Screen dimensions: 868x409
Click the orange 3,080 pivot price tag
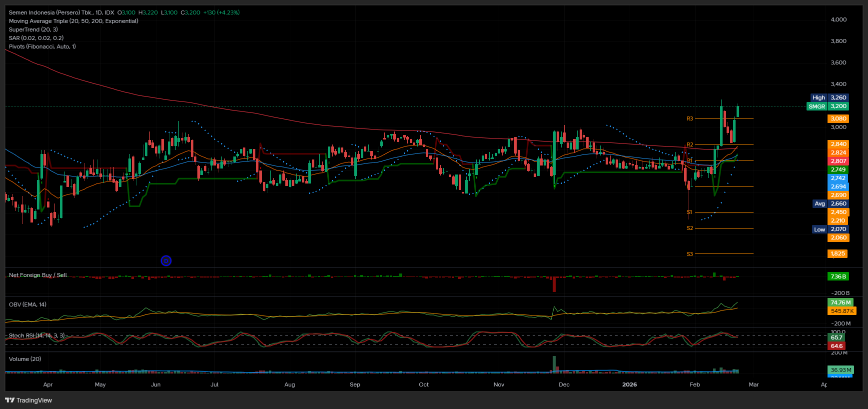[838, 119]
